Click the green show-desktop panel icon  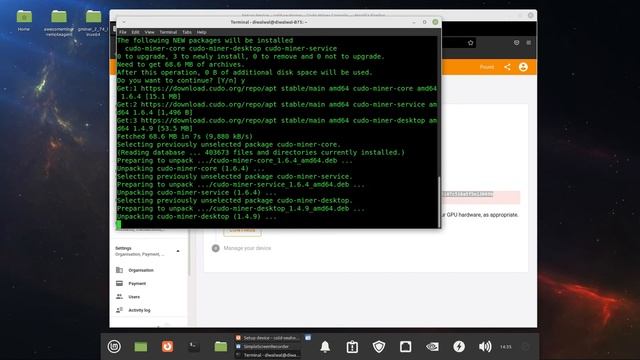[x=141, y=347]
